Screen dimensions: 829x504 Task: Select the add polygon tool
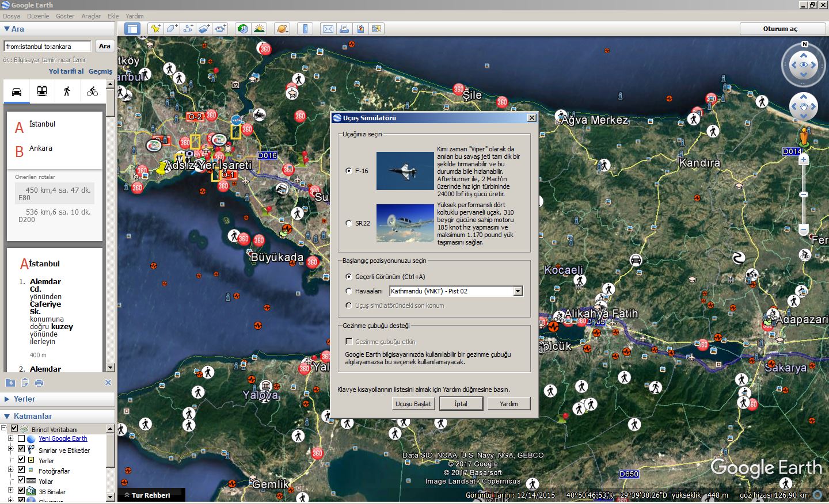(x=172, y=29)
